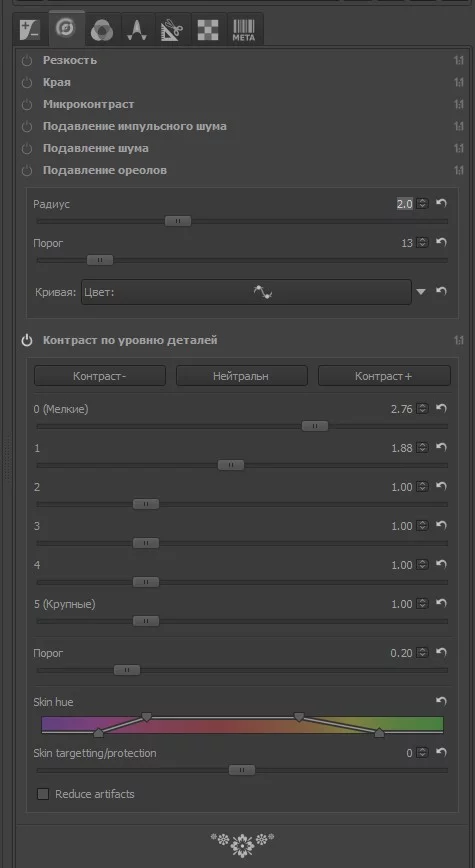The height and width of the screenshot is (868, 475).
Task: Click the Радиус value input field
Action: [x=405, y=204]
